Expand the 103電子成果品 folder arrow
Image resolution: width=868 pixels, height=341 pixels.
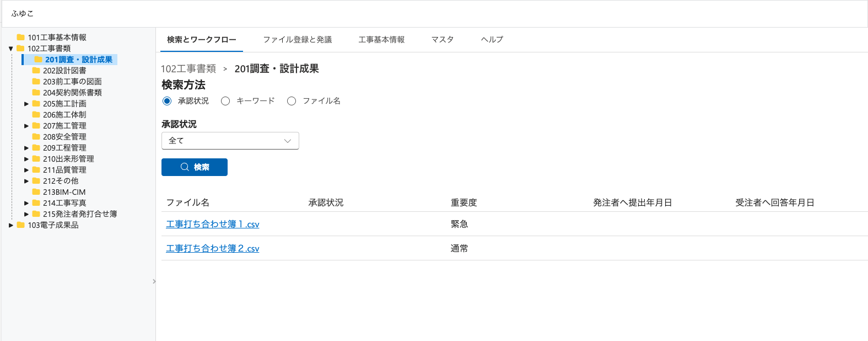point(10,225)
